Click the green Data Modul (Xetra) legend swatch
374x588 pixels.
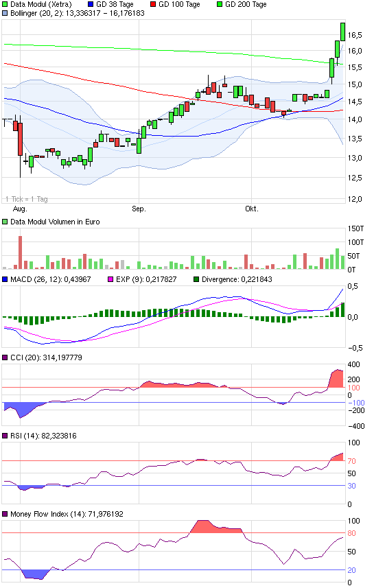pos(5,5)
